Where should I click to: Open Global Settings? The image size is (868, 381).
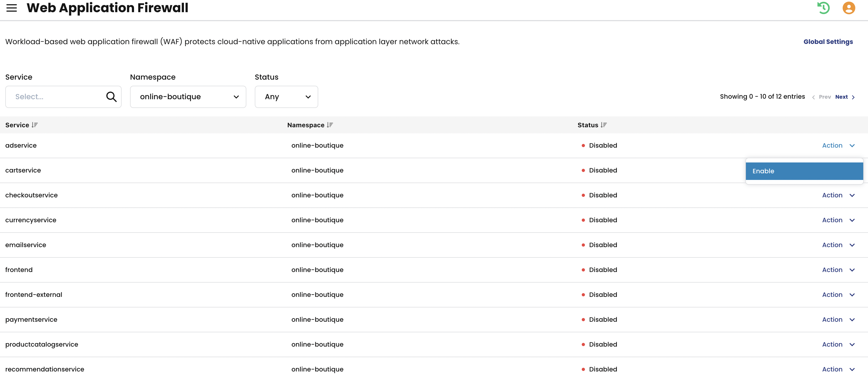point(828,42)
